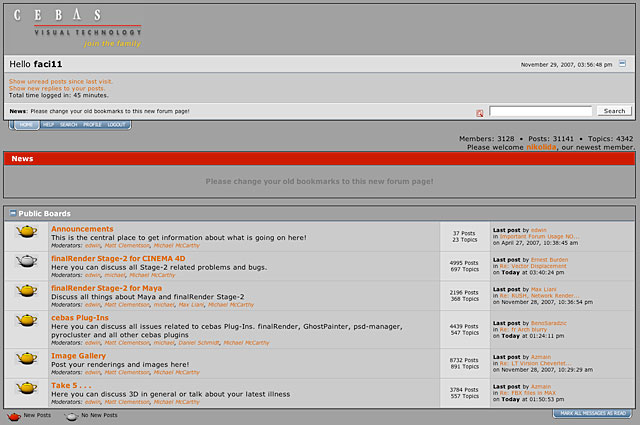Open last post 'Important Forum Usage NO...'
The width and height of the screenshot is (640, 425).
540,236
